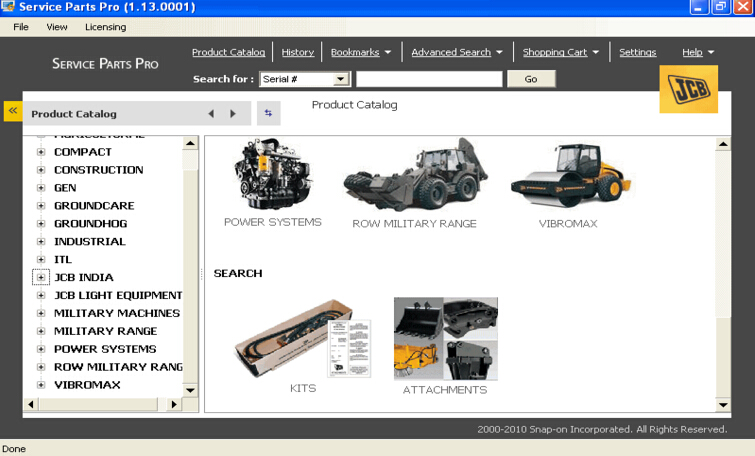755x456 pixels.
Task: Go back with the left arrow in the Product Catalog header
Action: point(211,114)
